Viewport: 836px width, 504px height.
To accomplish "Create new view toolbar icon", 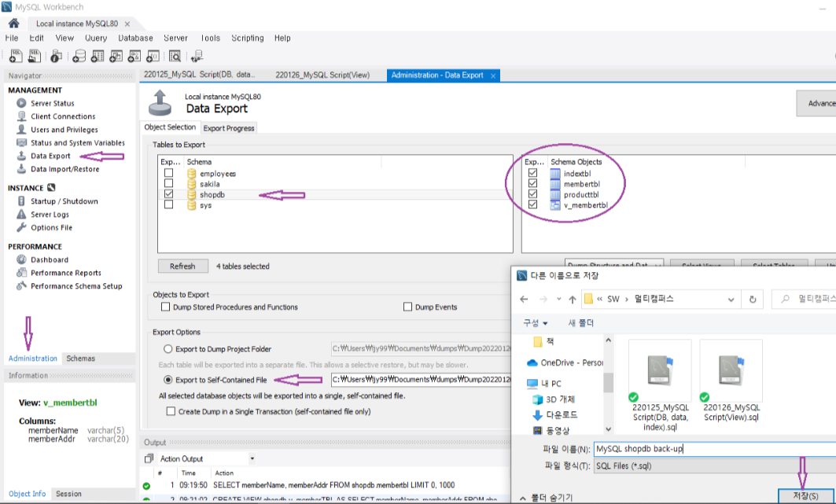I will [116, 56].
